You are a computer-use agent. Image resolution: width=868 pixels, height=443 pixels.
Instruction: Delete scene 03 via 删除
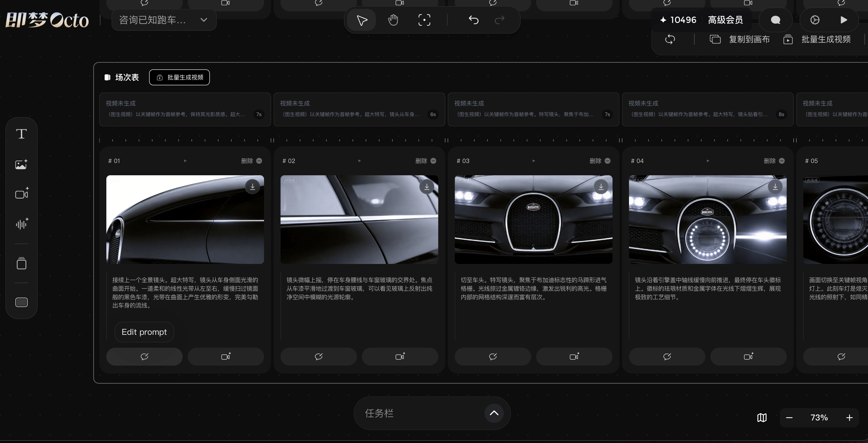pos(600,161)
